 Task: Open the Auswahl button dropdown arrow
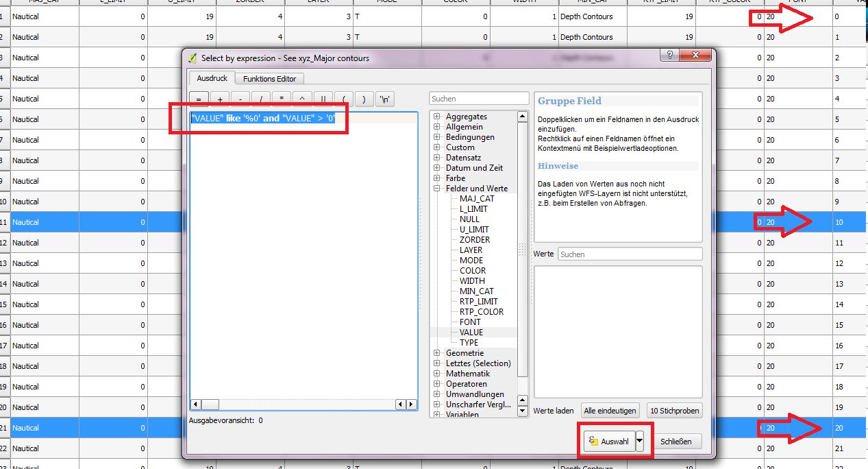tap(640, 442)
